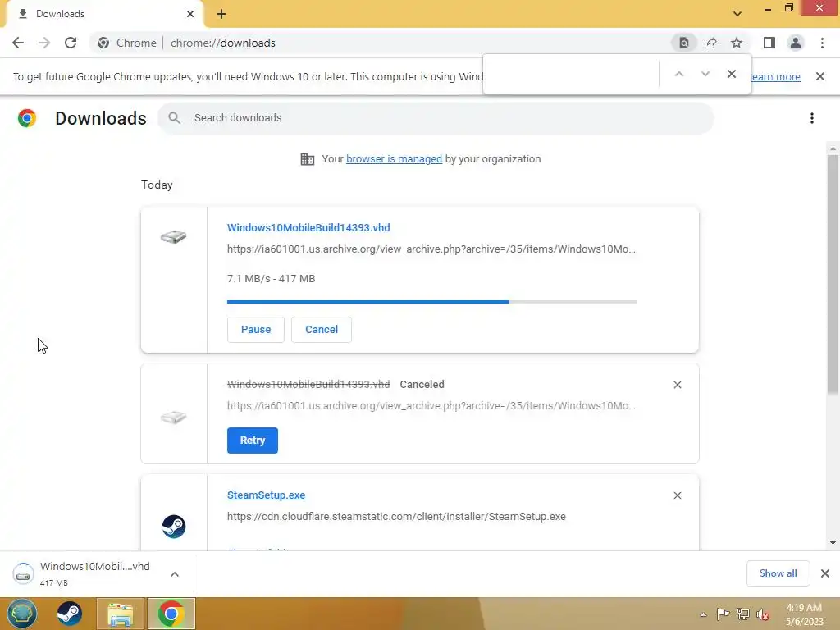Reload the downloads page

[71, 43]
